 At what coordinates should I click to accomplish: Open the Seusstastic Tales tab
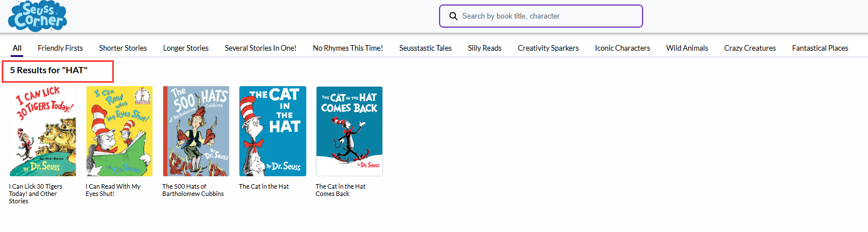coord(426,48)
